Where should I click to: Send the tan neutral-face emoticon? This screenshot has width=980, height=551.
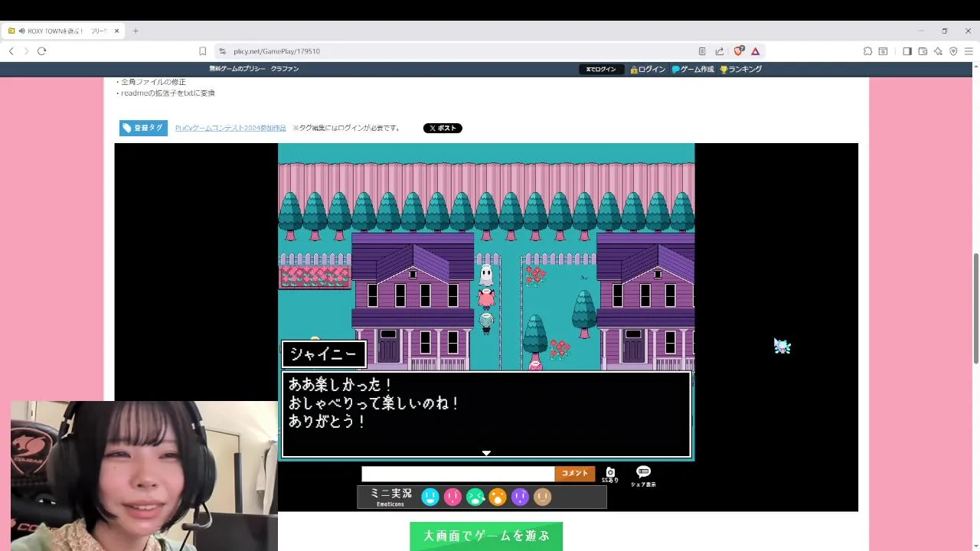(543, 497)
